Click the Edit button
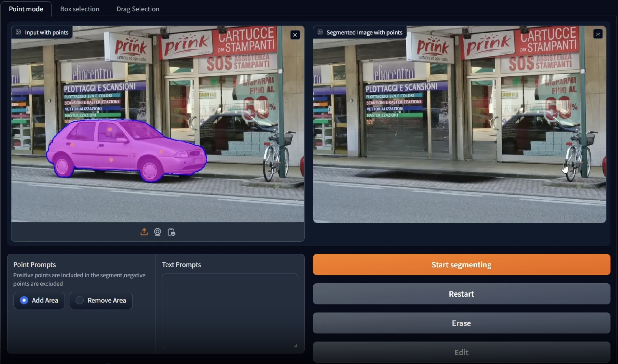 pyautogui.click(x=461, y=352)
